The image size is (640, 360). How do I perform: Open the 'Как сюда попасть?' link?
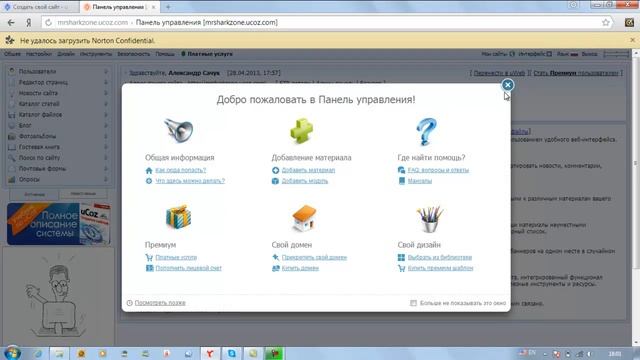pos(180,170)
